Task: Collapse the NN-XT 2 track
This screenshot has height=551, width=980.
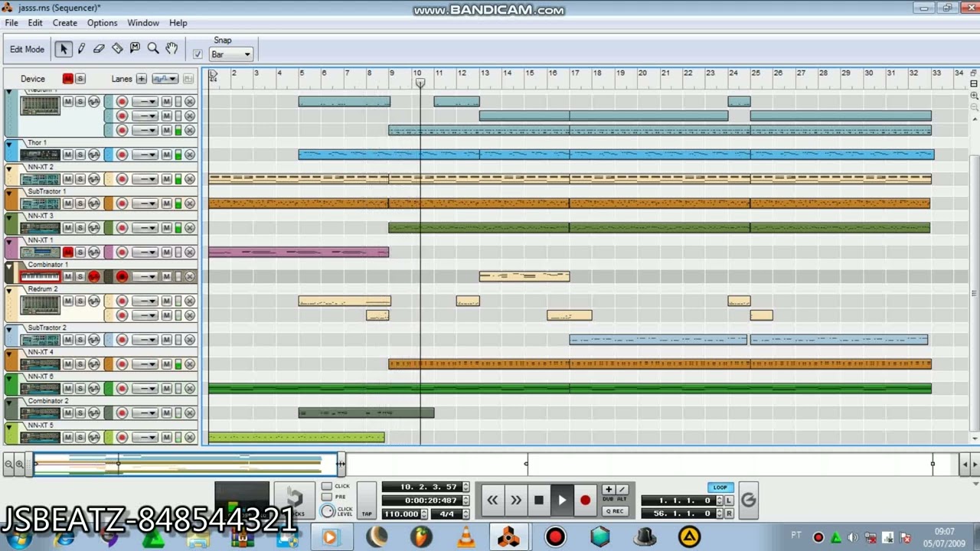Action: click(9, 168)
